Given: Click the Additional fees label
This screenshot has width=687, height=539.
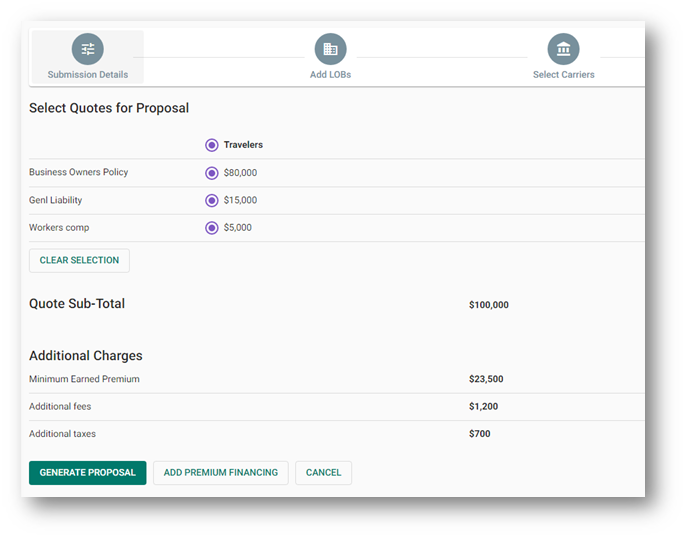Looking at the screenshot, I should point(60,406).
